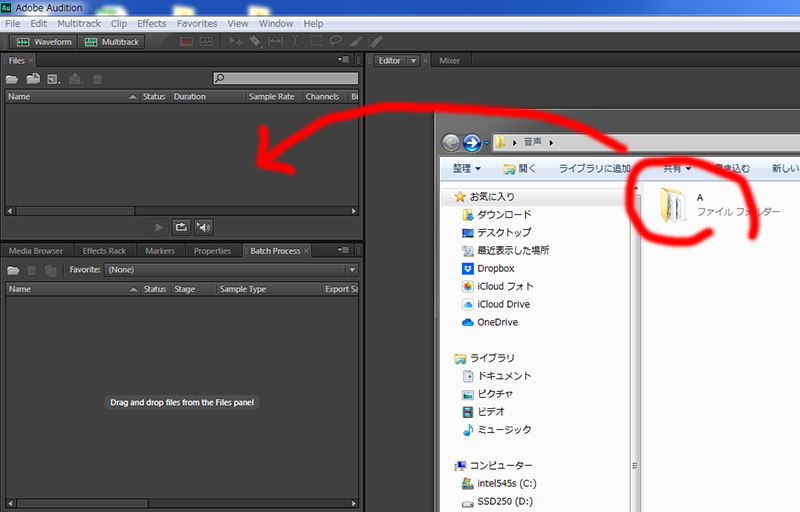Click trash icon in Batch Process panel
800x512 pixels.
click(x=32, y=270)
